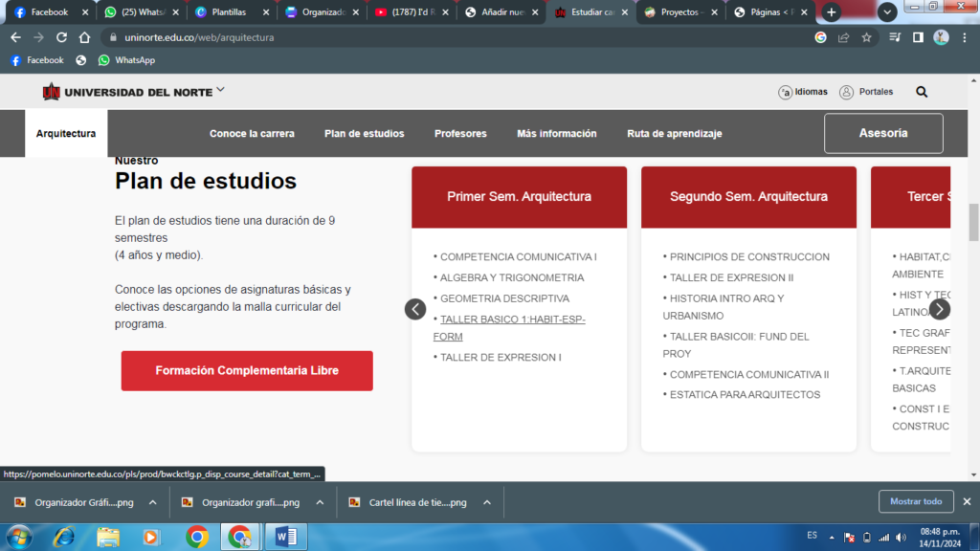Viewport: 980px width, 551px height.
Task: Open the Portales user icon
Action: pos(846,92)
